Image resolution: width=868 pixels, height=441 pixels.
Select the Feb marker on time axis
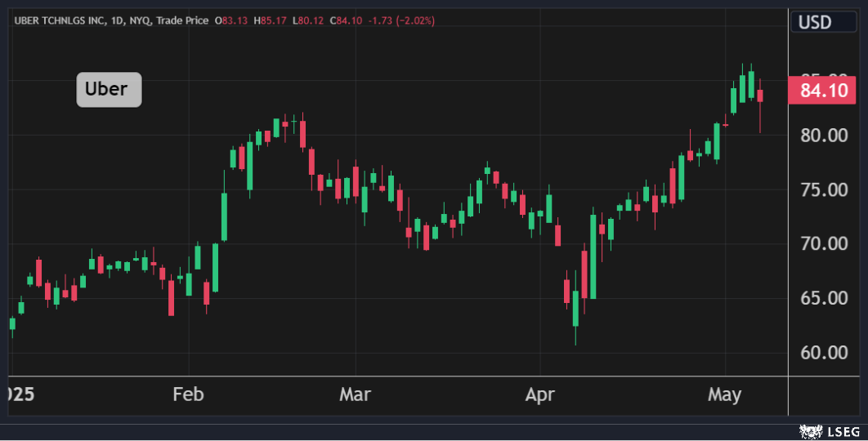point(187,394)
